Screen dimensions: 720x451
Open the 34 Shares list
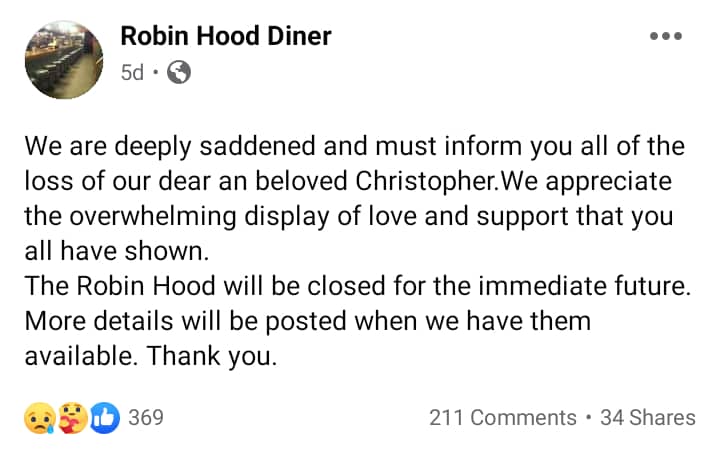click(x=648, y=418)
